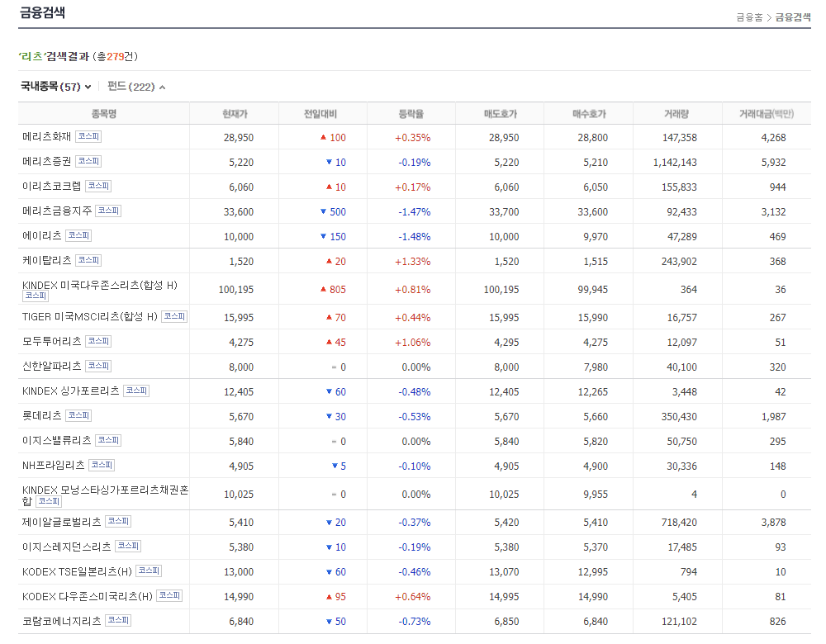This screenshot has height=644, width=826.
Task: Click 메리츠증권 volume 1,142,143
Action: [675, 163]
